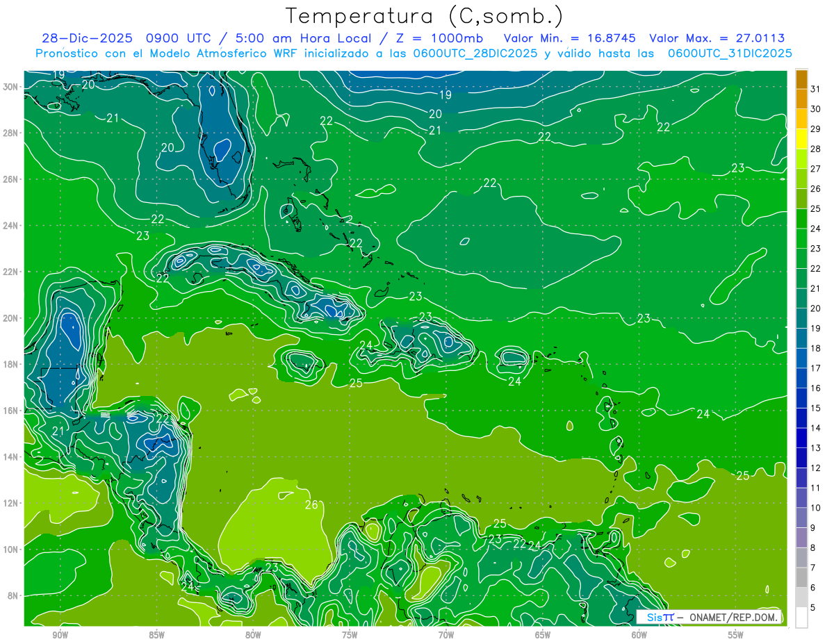Click the "75W" longitude axis label
Viewport: 834px width, 644px height.
(350, 635)
